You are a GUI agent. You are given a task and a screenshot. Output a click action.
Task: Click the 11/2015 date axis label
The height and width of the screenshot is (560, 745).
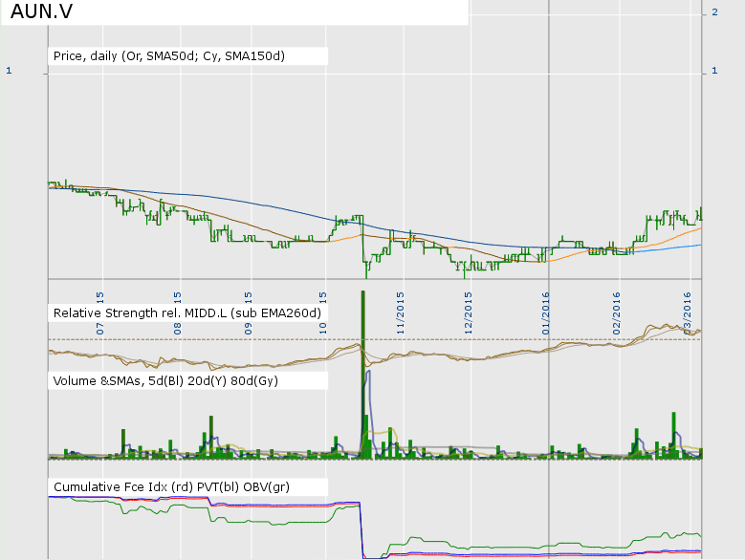pos(401,313)
